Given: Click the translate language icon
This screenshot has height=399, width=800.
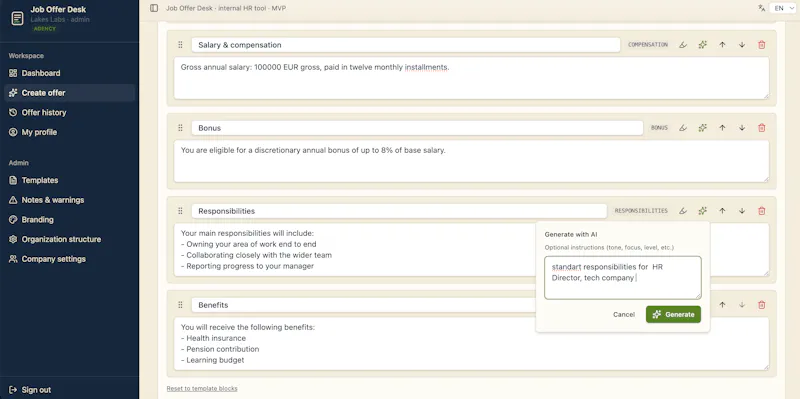Looking at the screenshot, I should pyautogui.click(x=762, y=8).
